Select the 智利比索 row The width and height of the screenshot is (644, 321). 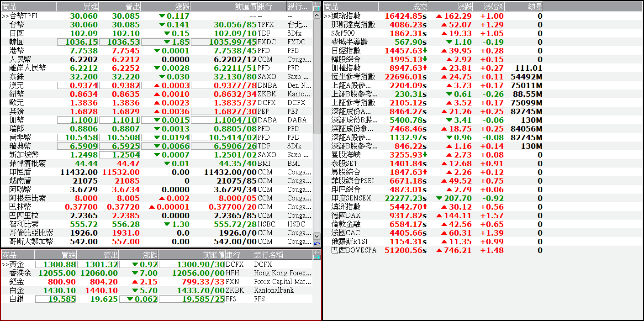[157, 224]
